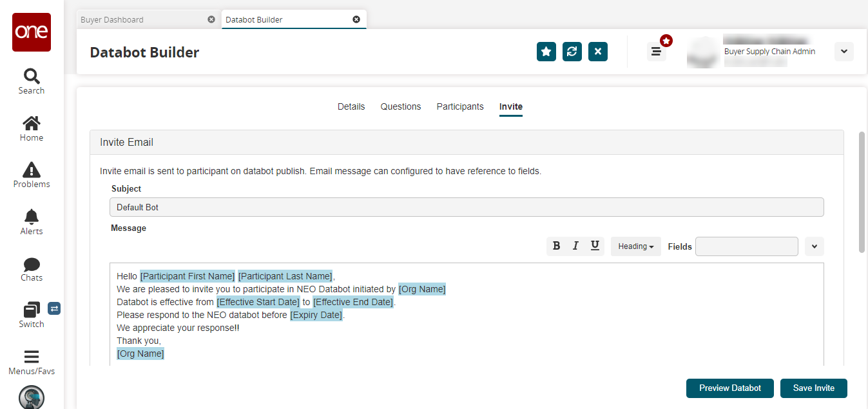Open the Search sidebar tool
This screenshot has width=868, height=409.
tap(32, 81)
